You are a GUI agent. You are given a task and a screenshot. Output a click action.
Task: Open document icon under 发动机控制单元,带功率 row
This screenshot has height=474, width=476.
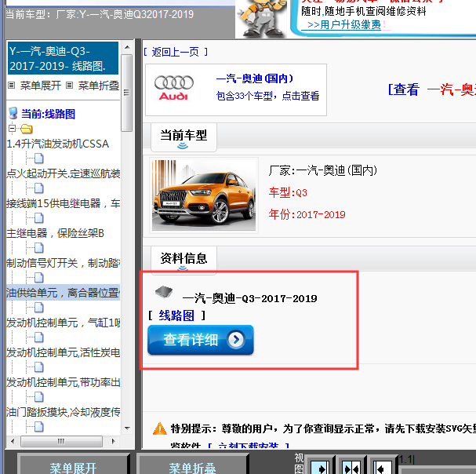tap(39, 397)
